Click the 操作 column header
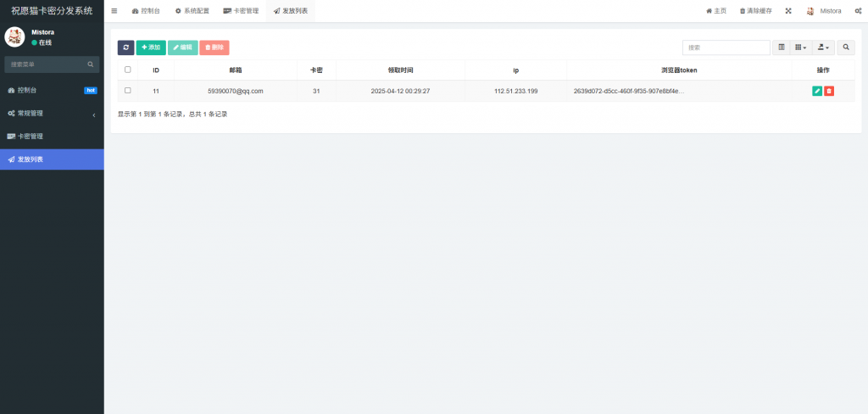868x414 pixels. tap(823, 70)
